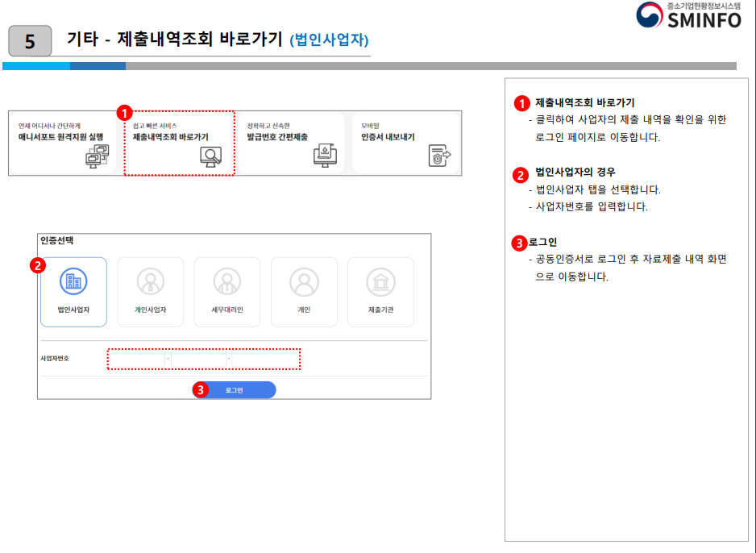Select the 세무대리인 tab
The image size is (756, 553).
[x=227, y=292]
